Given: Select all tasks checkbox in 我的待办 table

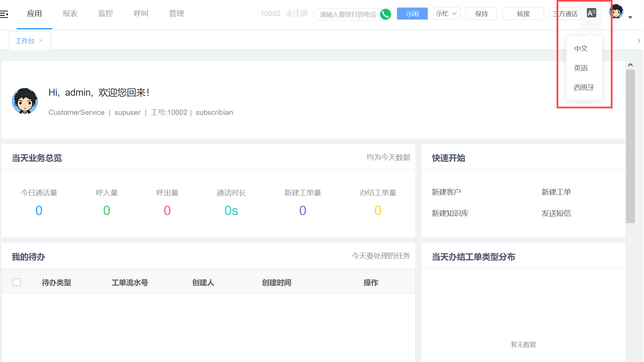Looking at the screenshot, I should pos(17,282).
